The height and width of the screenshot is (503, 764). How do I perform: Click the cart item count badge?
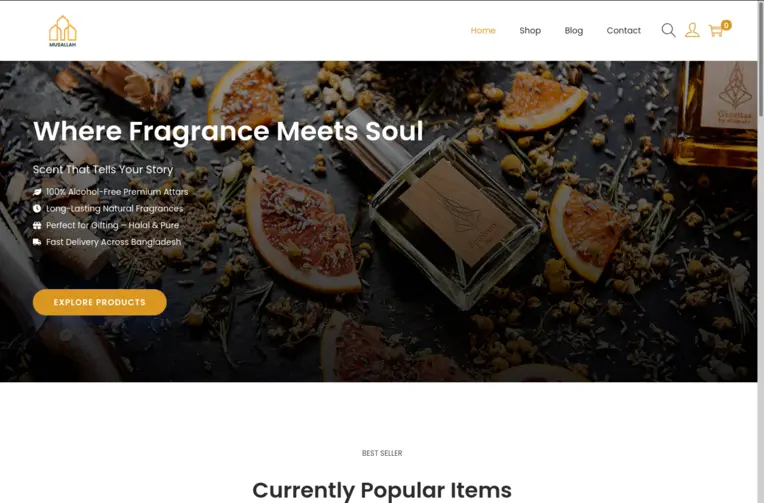coord(726,25)
